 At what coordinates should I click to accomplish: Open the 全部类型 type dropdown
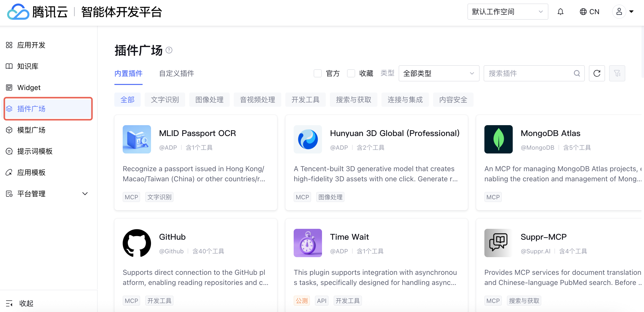(439, 73)
